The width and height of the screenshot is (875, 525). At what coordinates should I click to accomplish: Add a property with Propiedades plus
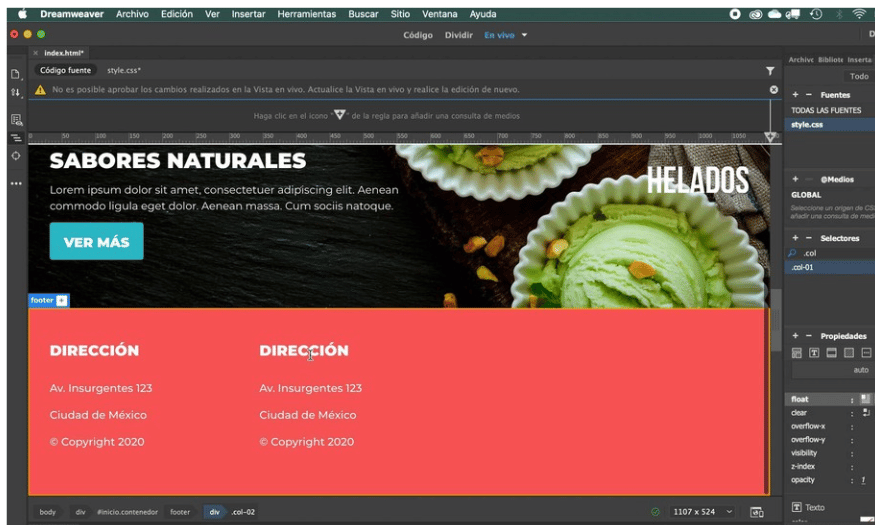795,336
